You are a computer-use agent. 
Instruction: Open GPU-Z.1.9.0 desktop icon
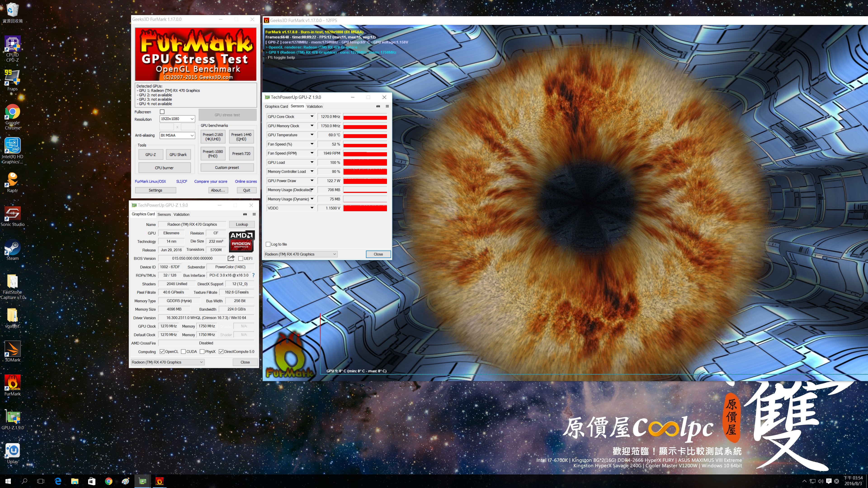[12, 420]
